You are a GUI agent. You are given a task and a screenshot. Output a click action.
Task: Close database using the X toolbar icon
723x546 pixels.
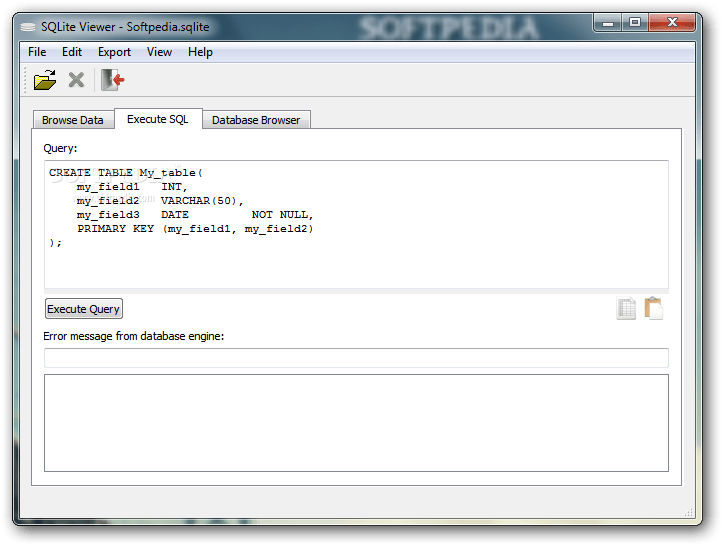click(76, 80)
